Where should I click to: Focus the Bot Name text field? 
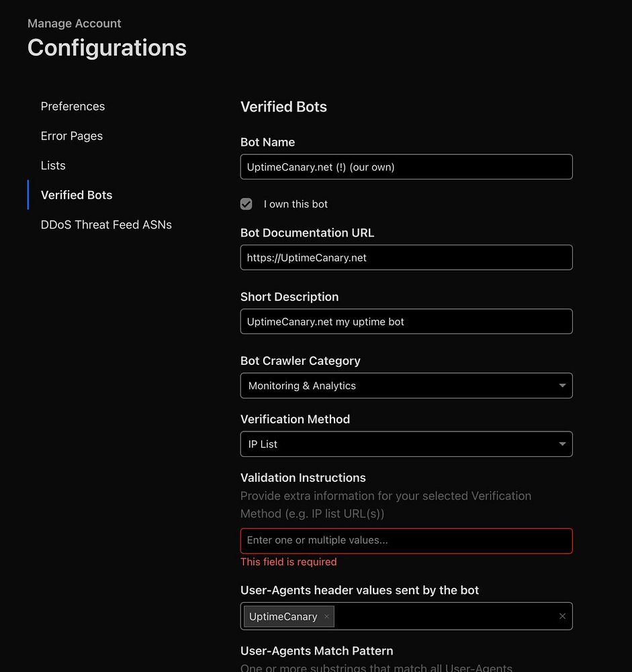tap(406, 167)
